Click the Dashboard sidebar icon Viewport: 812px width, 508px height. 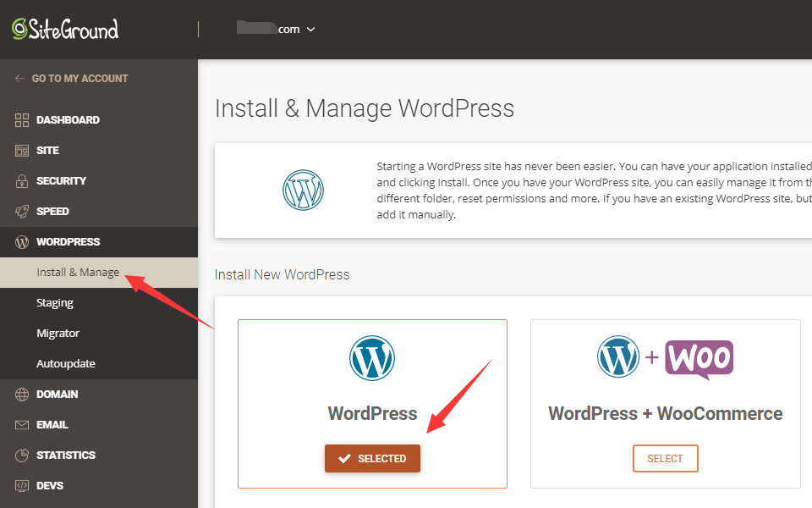pyautogui.click(x=20, y=119)
